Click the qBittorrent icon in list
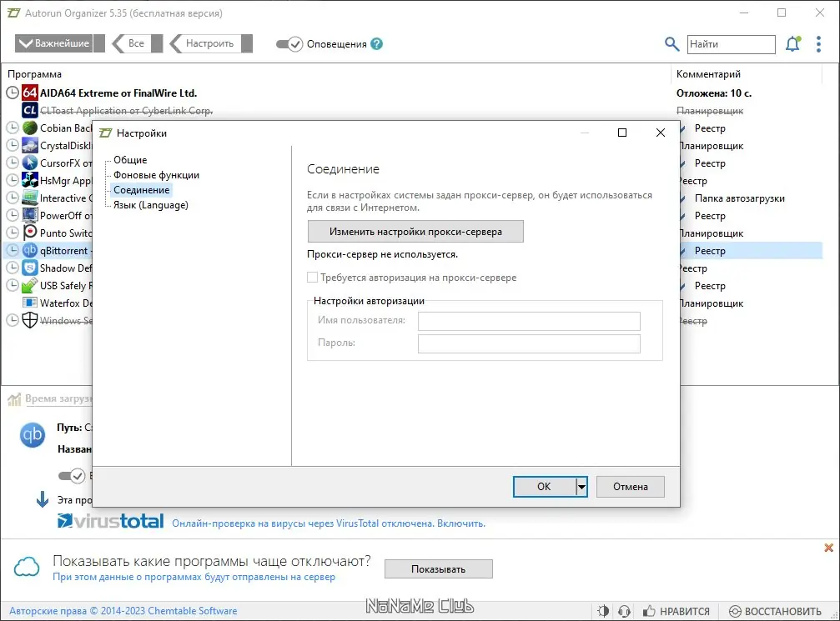The height and width of the screenshot is (621, 840). 29,251
